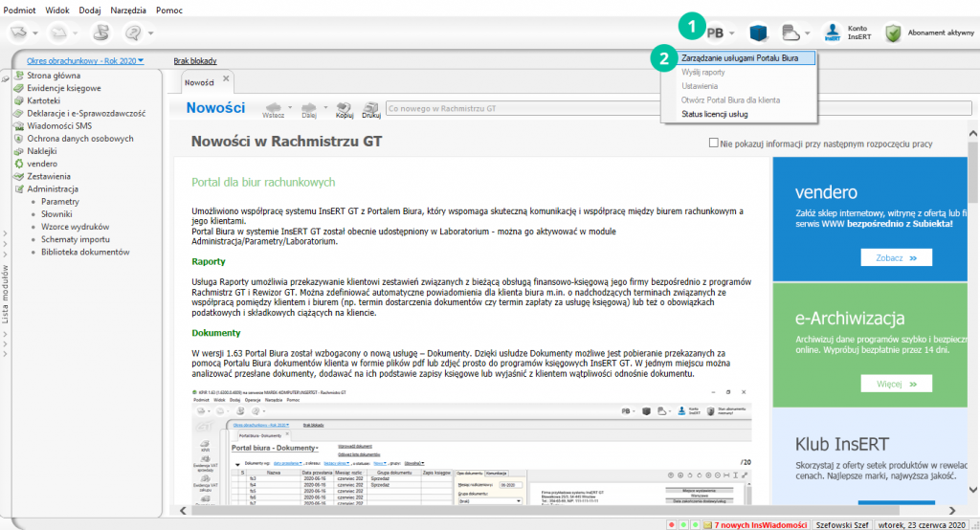Open Schematy importu under Administracja
Image resolution: width=980 pixels, height=530 pixels.
tap(76, 239)
